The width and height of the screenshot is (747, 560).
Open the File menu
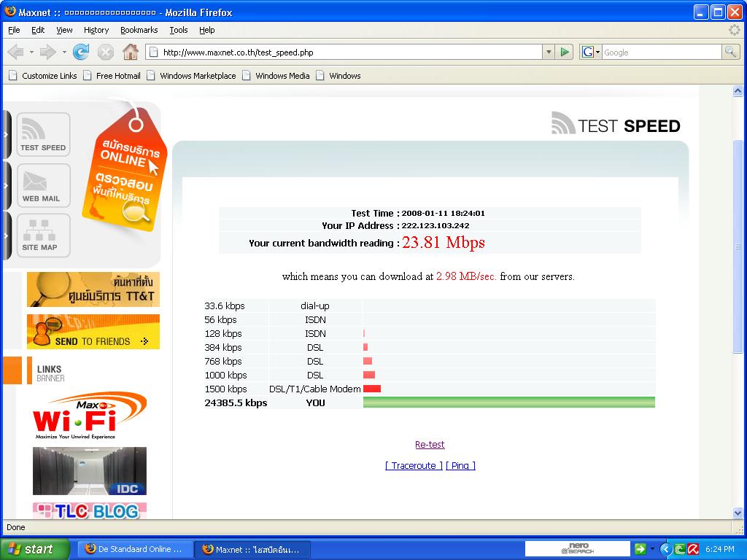pyautogui.click(x=15, y=30)
